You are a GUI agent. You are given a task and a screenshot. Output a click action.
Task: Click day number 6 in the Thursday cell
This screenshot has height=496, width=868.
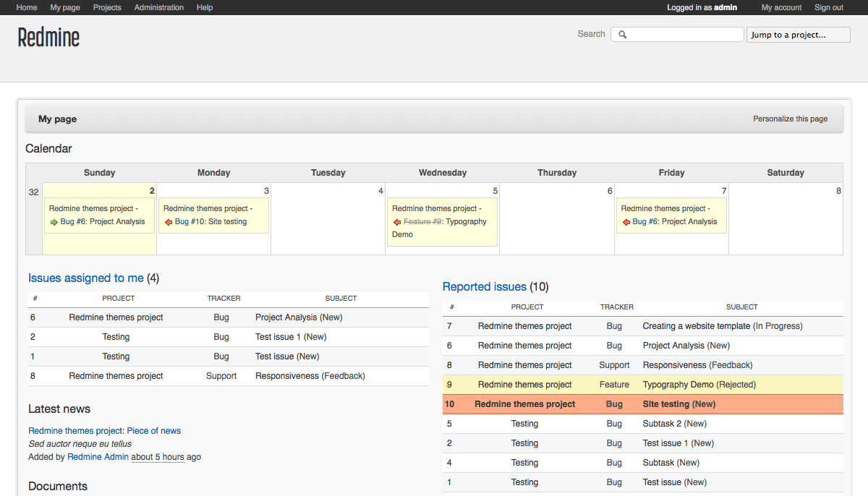pyautogui.click(x=610, y=191)
